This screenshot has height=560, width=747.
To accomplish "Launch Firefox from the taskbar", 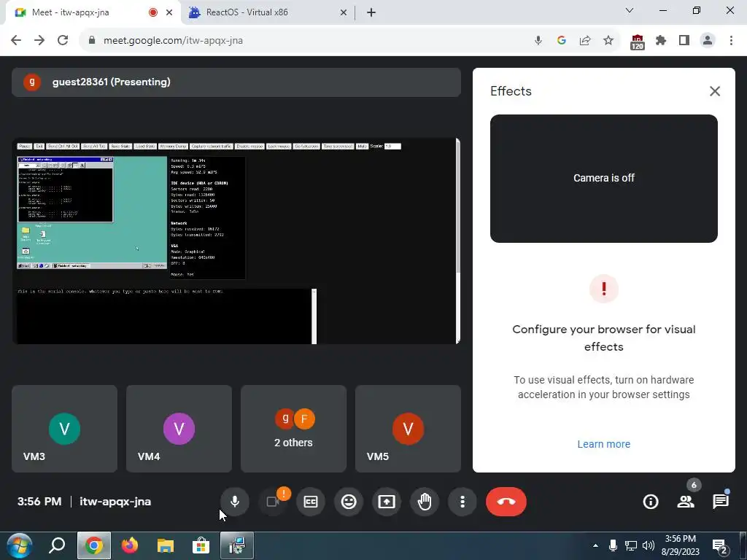I will coord(130,545).
